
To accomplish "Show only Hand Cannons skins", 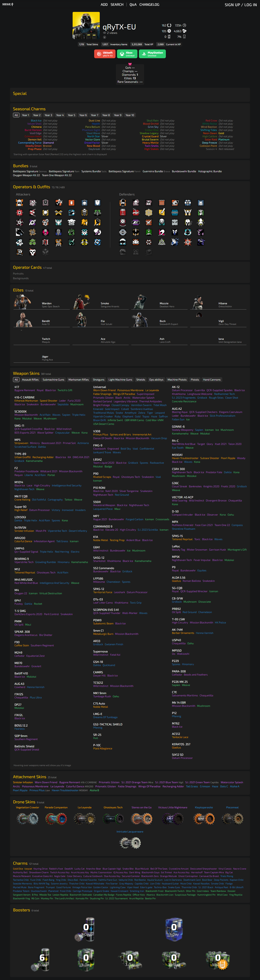I will [x=212, y=380].
